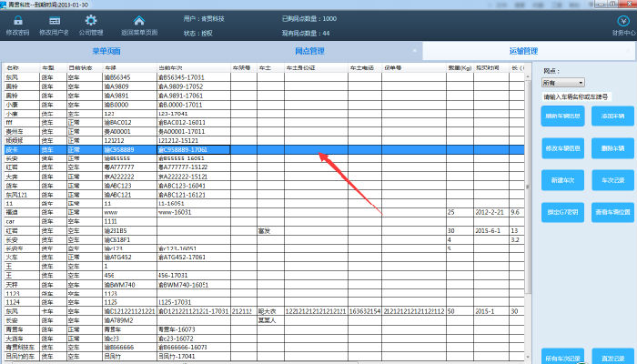Click 新建车次 button
This screenshot has height=364, width=637.
pos(561,180)
